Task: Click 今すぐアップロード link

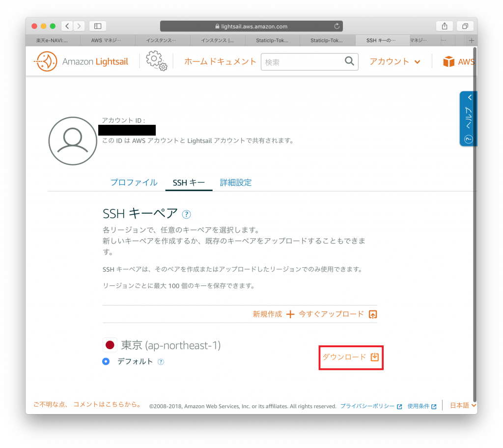Action: pos(338,314)
